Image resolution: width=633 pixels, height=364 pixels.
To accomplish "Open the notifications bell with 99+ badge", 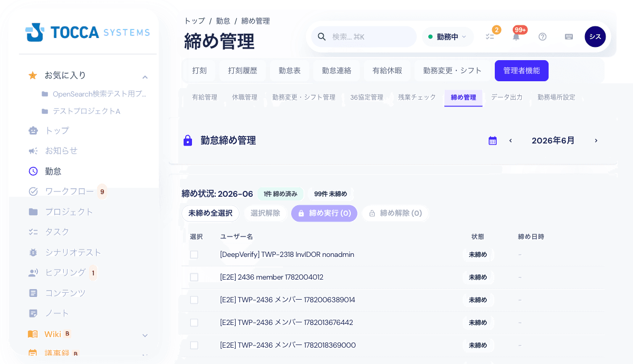I will pyautogui.click(x=516, y=37).
